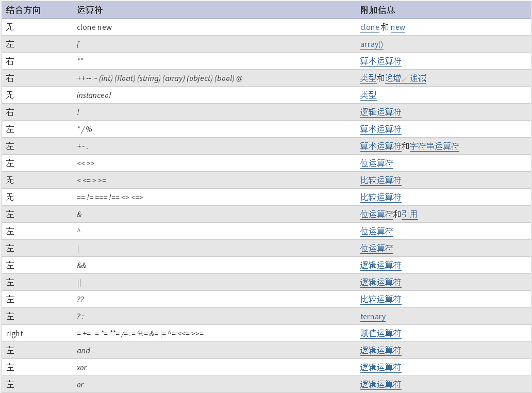This screenshot has height=393, width=532.
Task: Click 比较运算符 link in the < <= > >= row
Action: 380,180
